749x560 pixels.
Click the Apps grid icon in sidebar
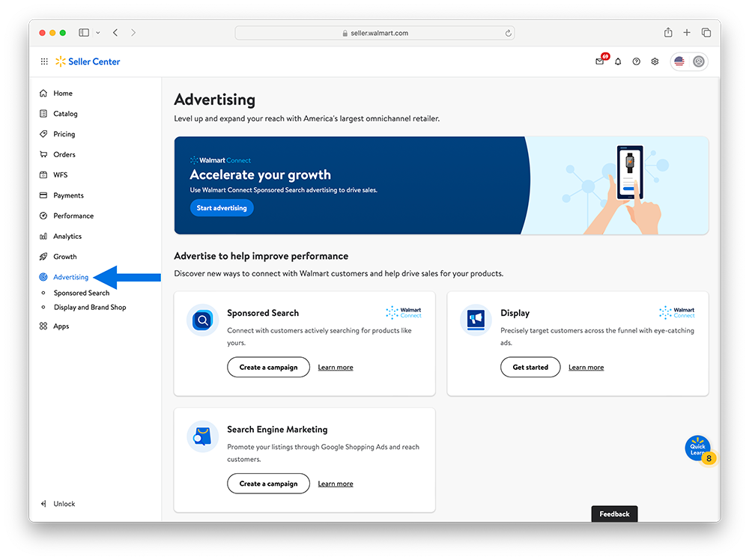[x=43, y=326]
